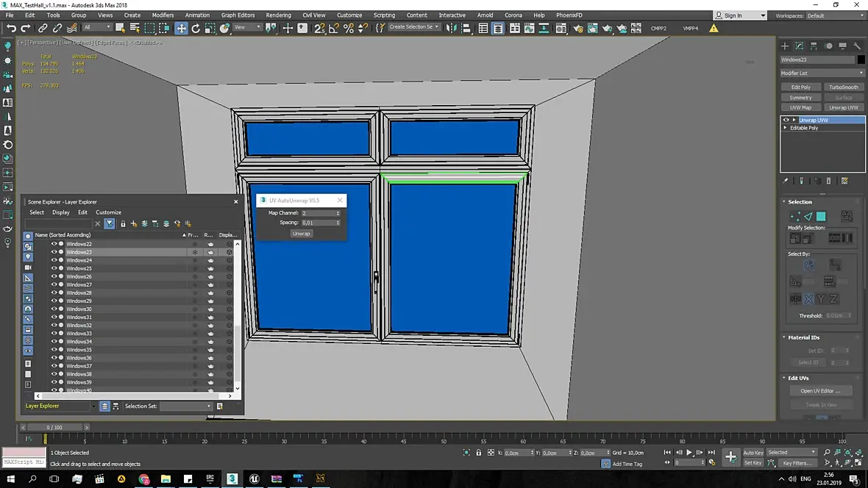This screenshot has width=868, height=488.
Task: Toggle Angle Snap in the toolbar
Action: [x=334, y=28]
